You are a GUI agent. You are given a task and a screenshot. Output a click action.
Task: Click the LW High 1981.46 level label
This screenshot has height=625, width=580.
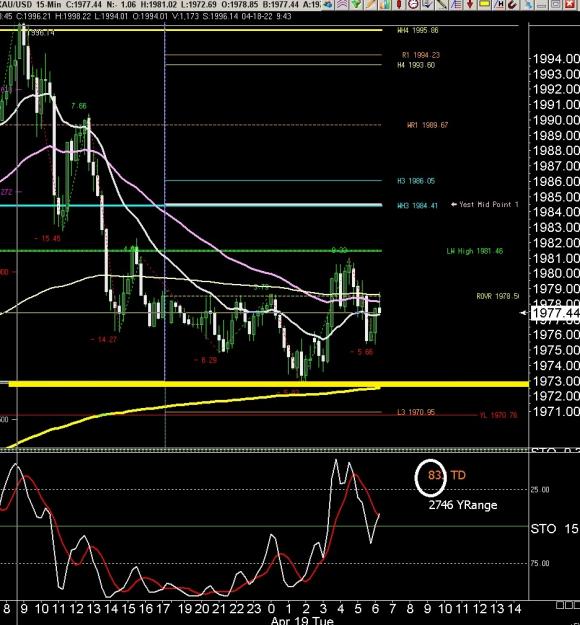pos(474,251)
